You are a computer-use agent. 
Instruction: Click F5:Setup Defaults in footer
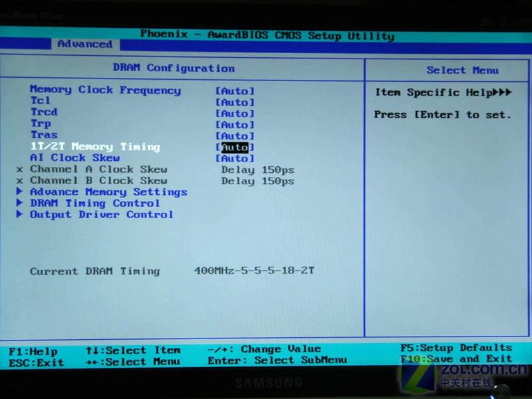pyautogui.click(x=456, y=348)
